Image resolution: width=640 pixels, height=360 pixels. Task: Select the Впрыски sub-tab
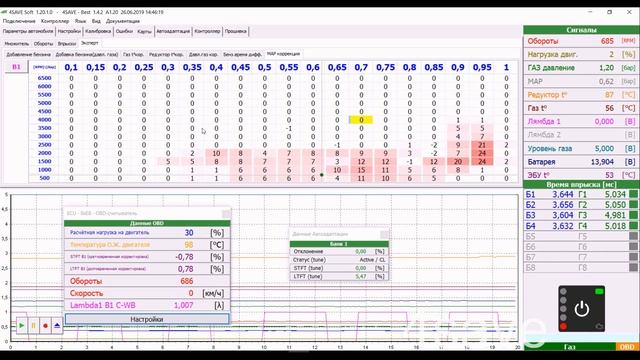pyautogui.click(x=67, y=43)
